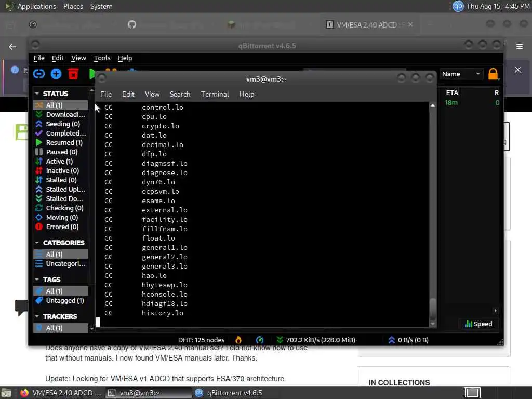
Task: Select the Stalled Downloading filter
Action: 61,198
